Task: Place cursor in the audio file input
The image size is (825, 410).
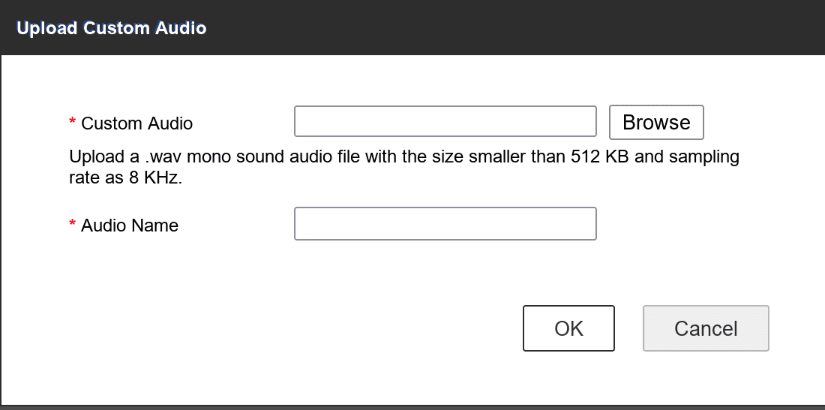Action: click(x=445, y=122)
